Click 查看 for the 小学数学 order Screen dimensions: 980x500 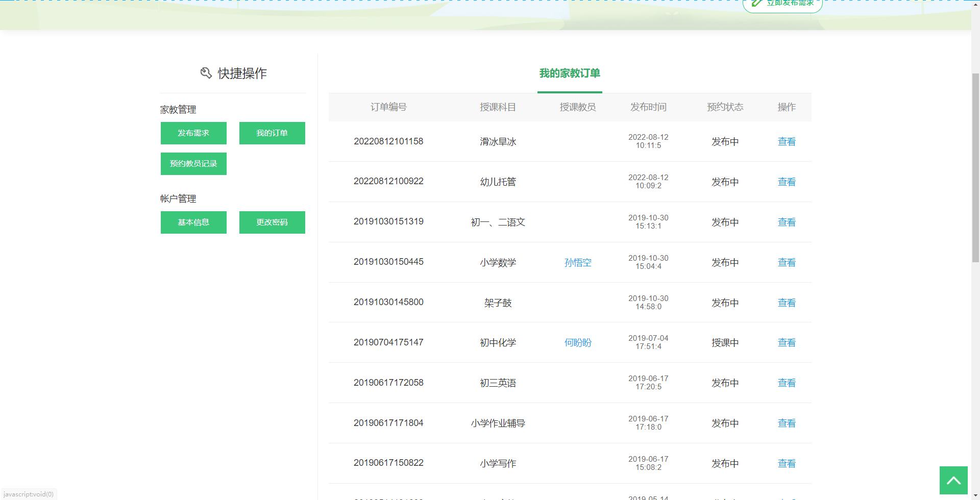pyautogui.click(x=787, y=263)
